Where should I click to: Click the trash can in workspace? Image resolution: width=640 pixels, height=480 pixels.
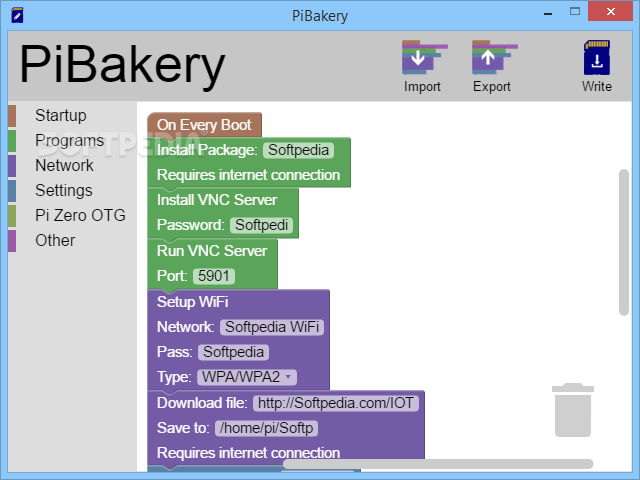[x=573, y=410]
